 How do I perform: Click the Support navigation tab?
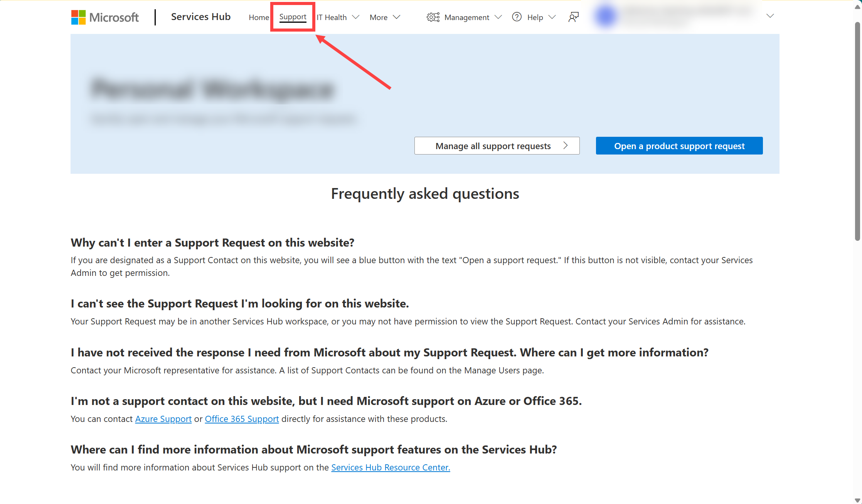pos(292,17)
